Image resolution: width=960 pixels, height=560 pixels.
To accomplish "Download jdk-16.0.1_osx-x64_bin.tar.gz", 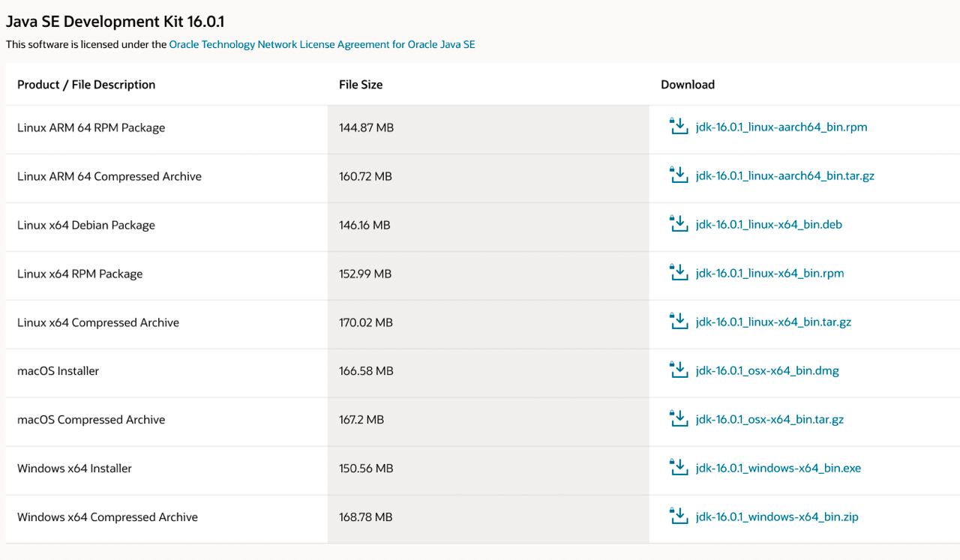I will tap(769, 420).
